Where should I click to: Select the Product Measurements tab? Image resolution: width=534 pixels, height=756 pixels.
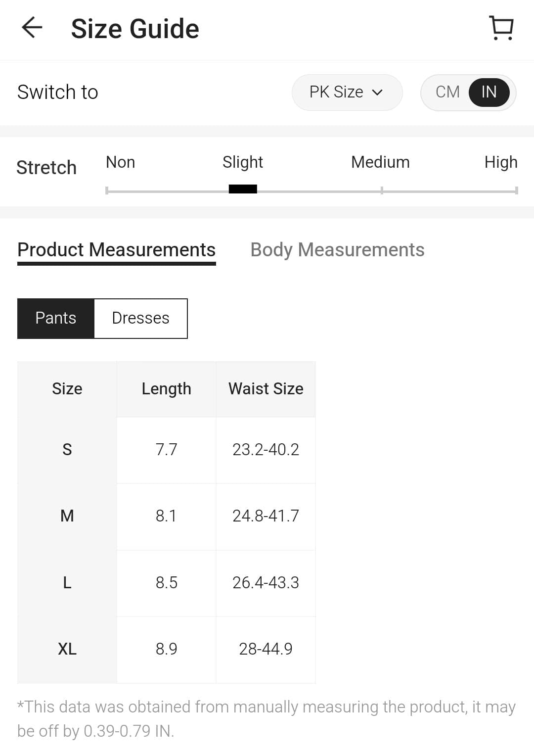coord(116,250)
